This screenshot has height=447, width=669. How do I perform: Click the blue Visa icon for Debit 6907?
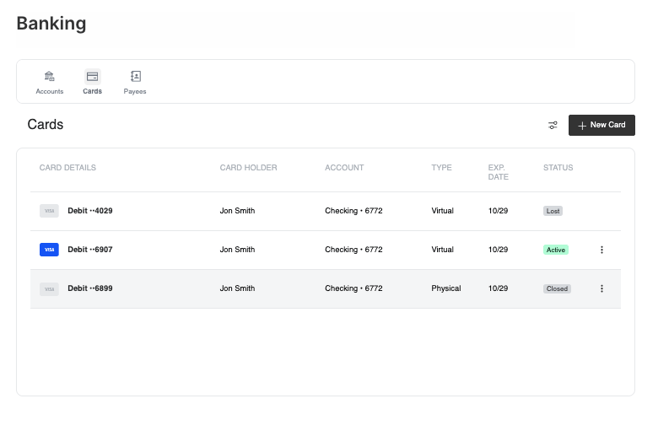coord(49,250)
